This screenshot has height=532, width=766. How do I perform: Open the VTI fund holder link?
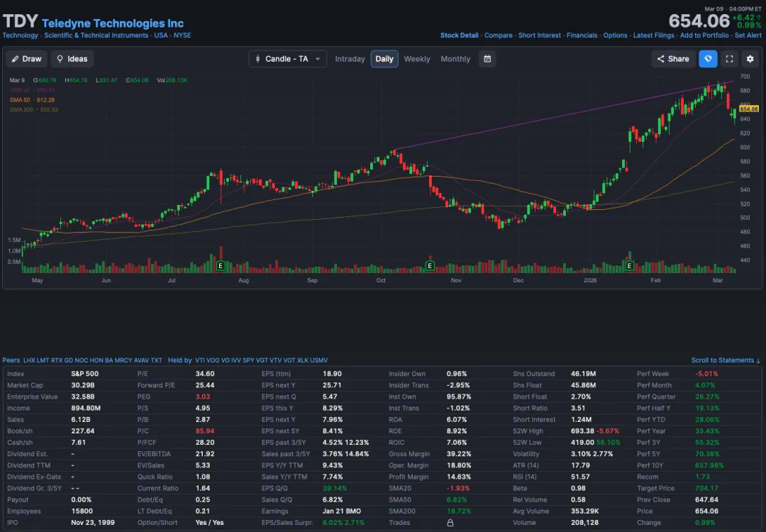click(x=200, y=360)
